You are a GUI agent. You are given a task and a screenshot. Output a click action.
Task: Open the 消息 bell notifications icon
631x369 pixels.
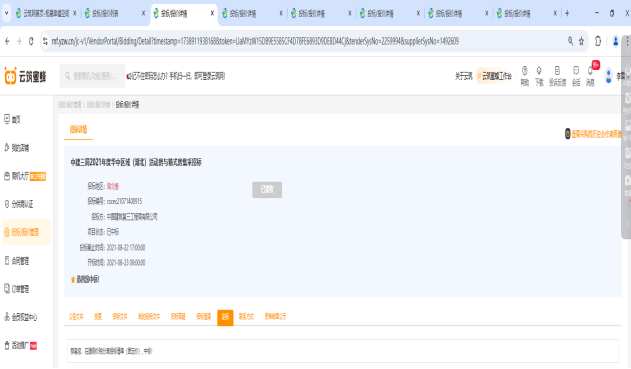point(590,76)
